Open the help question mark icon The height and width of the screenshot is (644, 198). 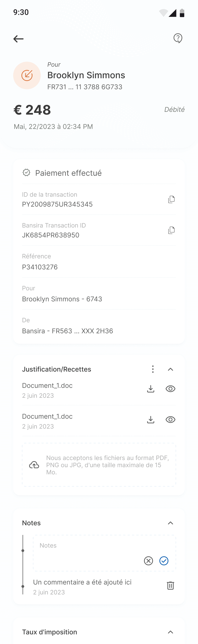[178, 38]
